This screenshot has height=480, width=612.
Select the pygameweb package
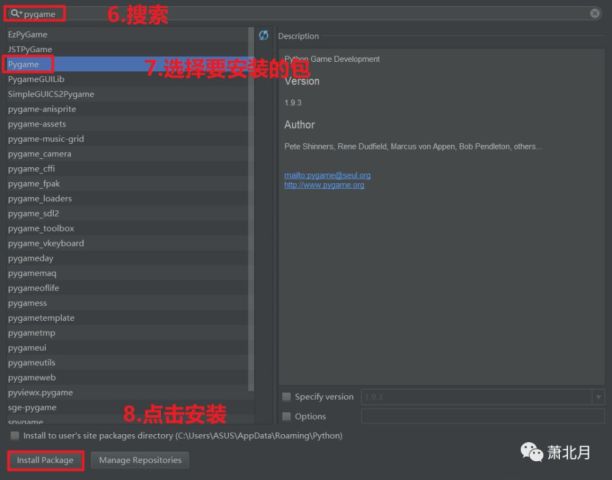pyautogui.click(x=127, y=378)
